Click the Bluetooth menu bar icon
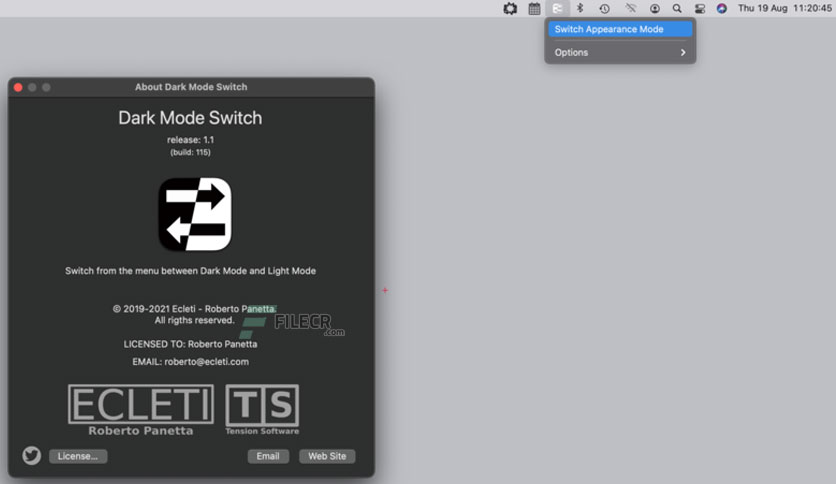Viewport: 836px width, 484px height. [x=580, y=9]
